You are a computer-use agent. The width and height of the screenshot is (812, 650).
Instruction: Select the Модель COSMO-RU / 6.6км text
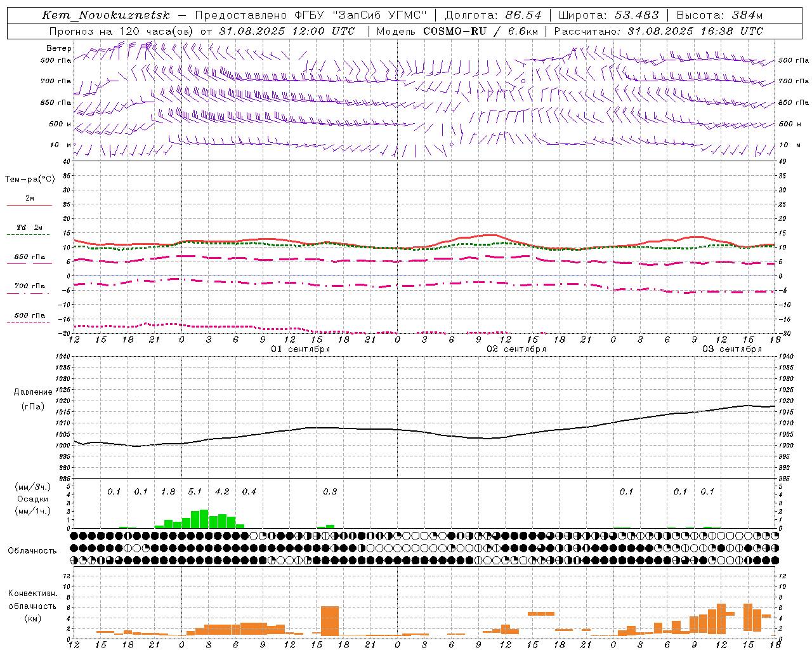pos(457,31)
